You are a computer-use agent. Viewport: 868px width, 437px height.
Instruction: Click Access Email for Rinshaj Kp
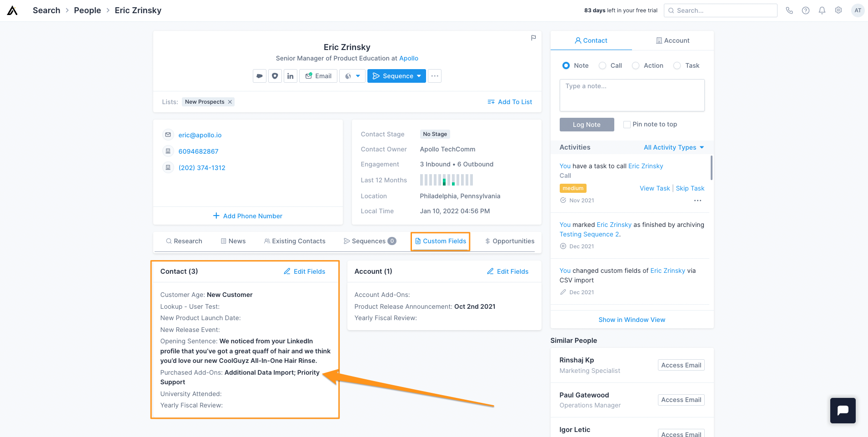tap(681, 365)
